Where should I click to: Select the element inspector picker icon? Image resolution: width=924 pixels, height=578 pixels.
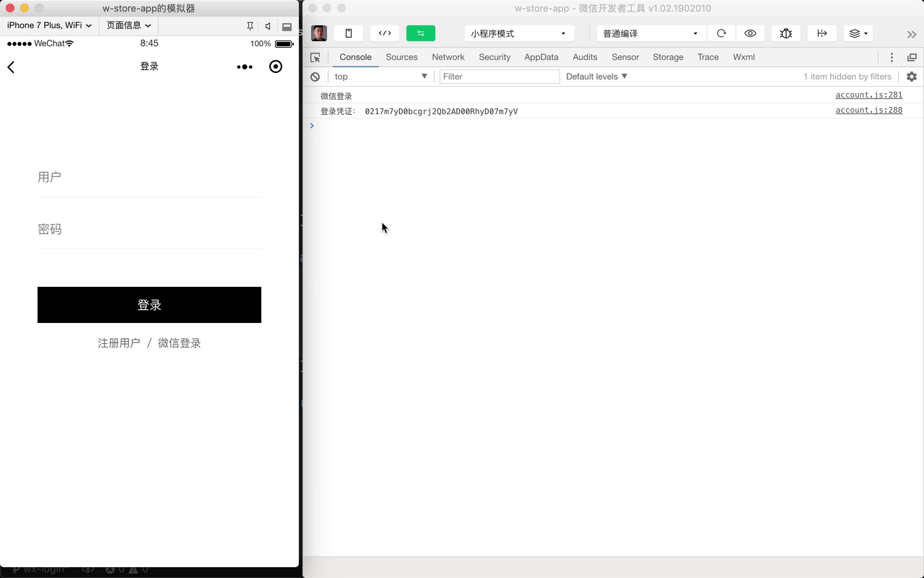[315, 57]
